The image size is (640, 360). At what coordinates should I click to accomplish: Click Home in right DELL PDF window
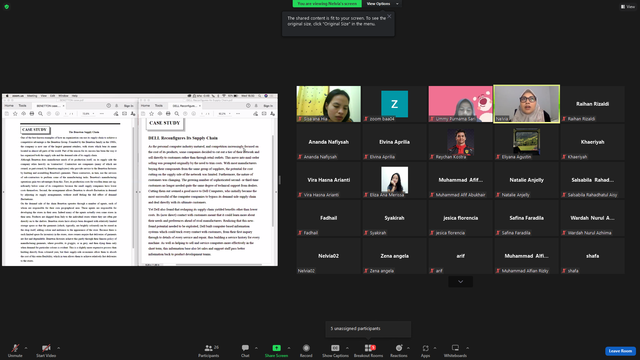point(145,106)
